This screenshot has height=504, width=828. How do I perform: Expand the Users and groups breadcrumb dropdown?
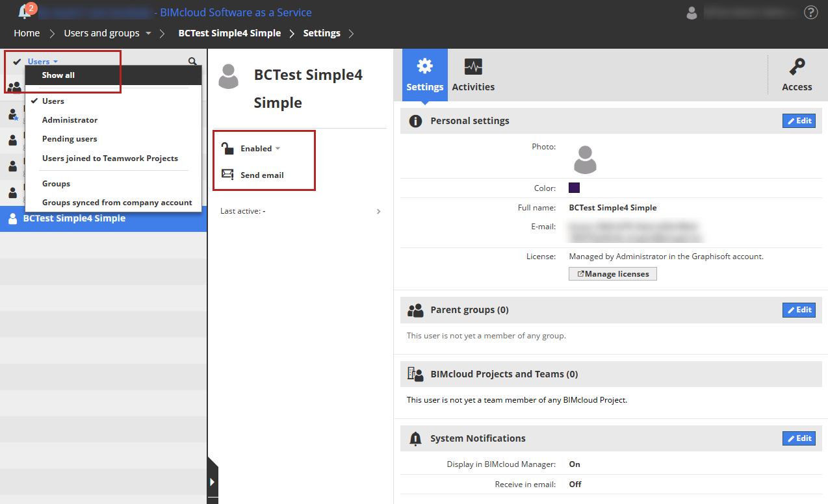[148, 33]
